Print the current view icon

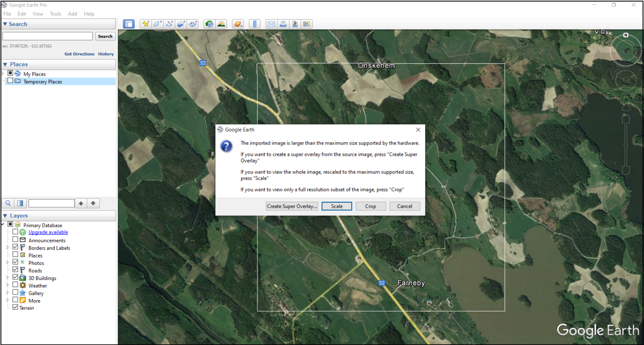coord(283,24)
